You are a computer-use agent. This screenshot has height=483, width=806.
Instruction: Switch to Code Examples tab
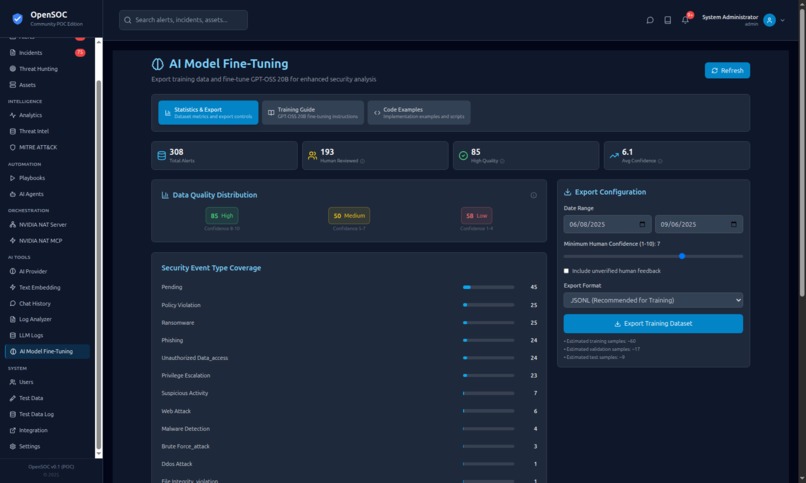click(x=418, y=113)
